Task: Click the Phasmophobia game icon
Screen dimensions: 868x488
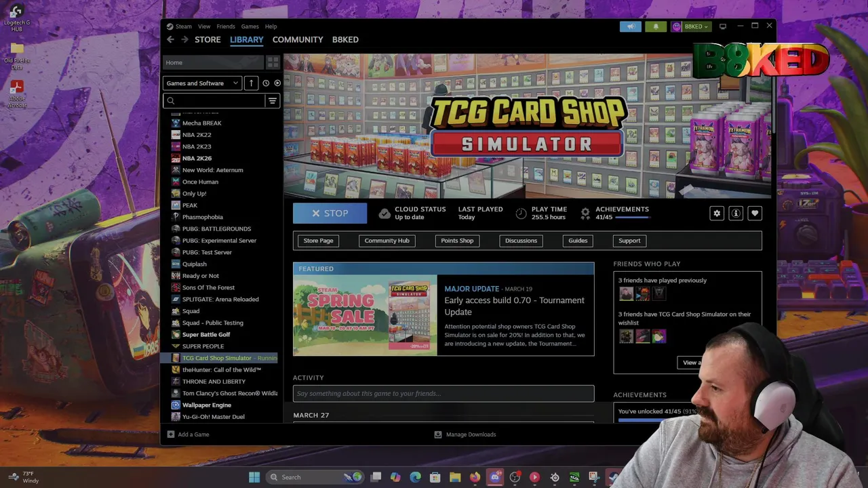Action: (176, 217)
